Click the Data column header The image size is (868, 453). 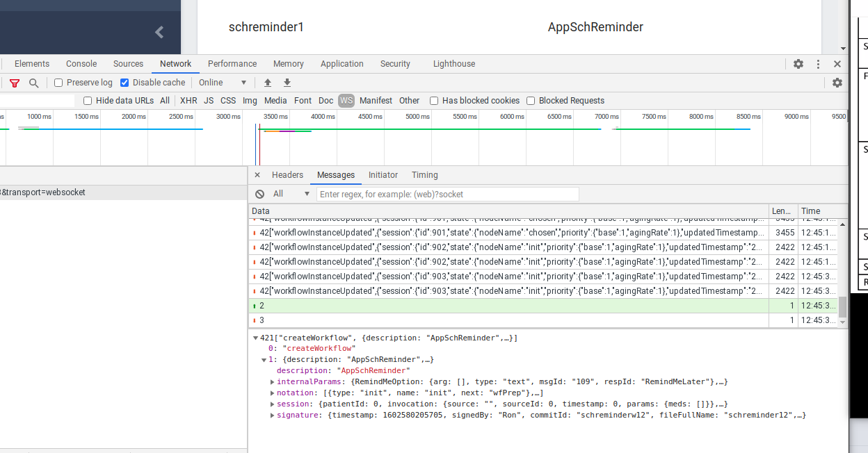tap(508, 211)
